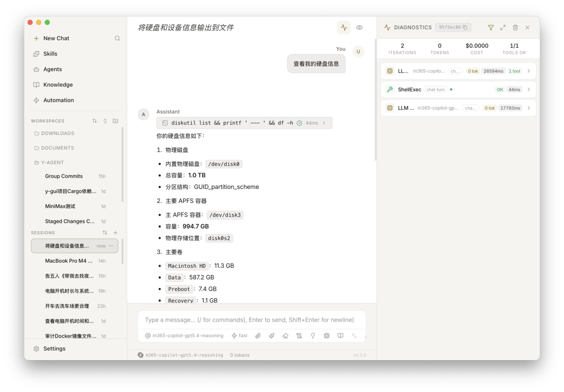Add a new session with plus icon

(x=115, y=233)
